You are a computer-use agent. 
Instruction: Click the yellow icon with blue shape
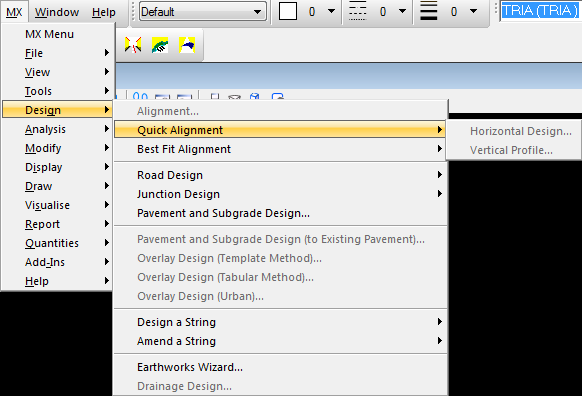coord(187,45)
